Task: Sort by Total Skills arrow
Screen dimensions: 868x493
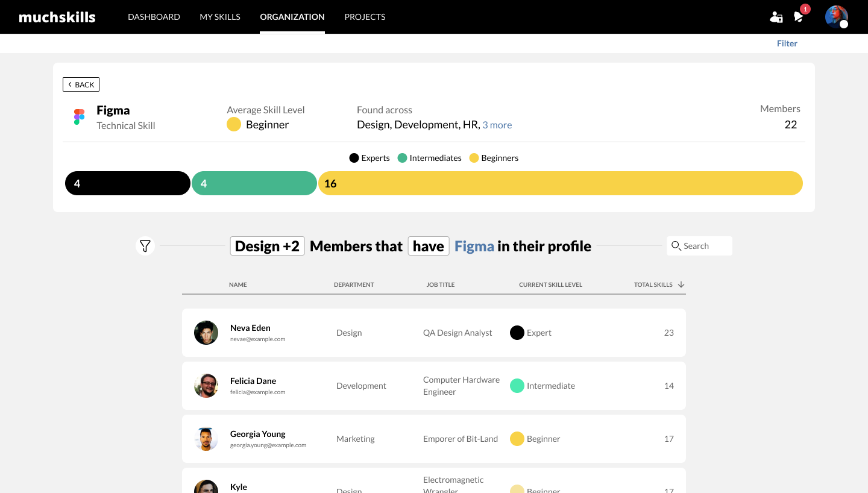Action: coord(681,284)
